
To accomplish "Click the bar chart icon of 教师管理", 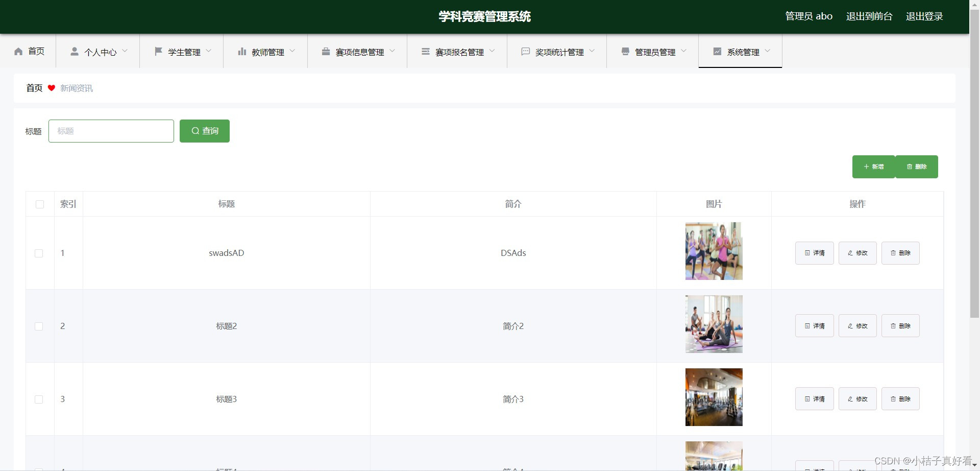I will pos(242,52).
